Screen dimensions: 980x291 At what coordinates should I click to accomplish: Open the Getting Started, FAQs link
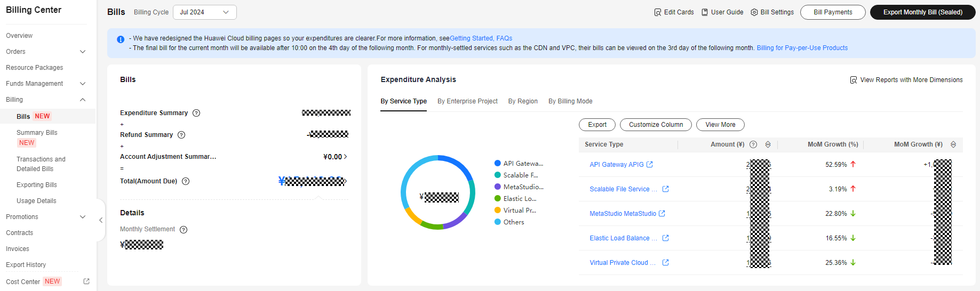click(481, 38)
